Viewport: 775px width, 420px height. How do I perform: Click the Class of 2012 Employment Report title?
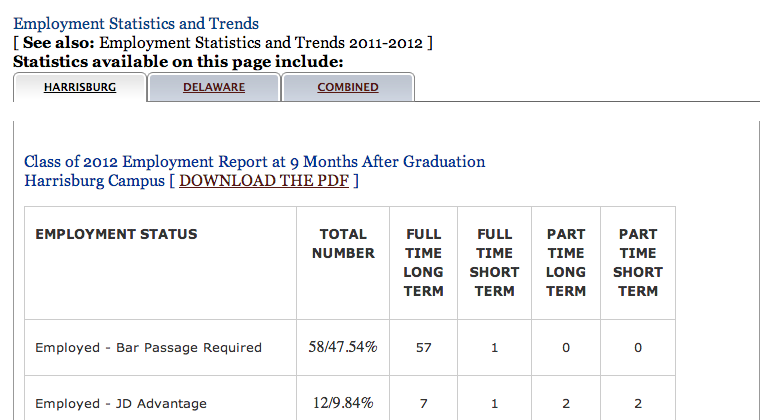click(254, 161)
